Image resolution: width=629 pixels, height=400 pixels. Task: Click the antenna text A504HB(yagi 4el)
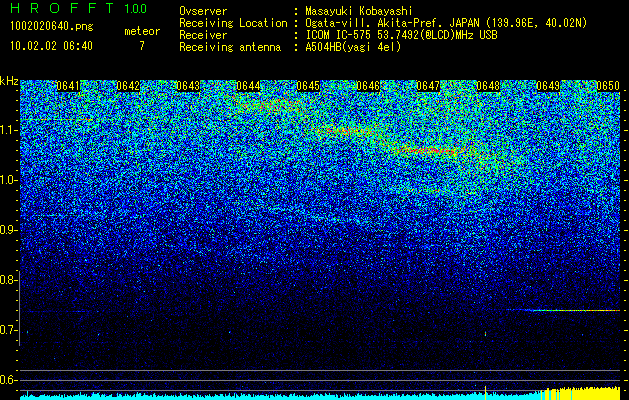tap(353, 47)
